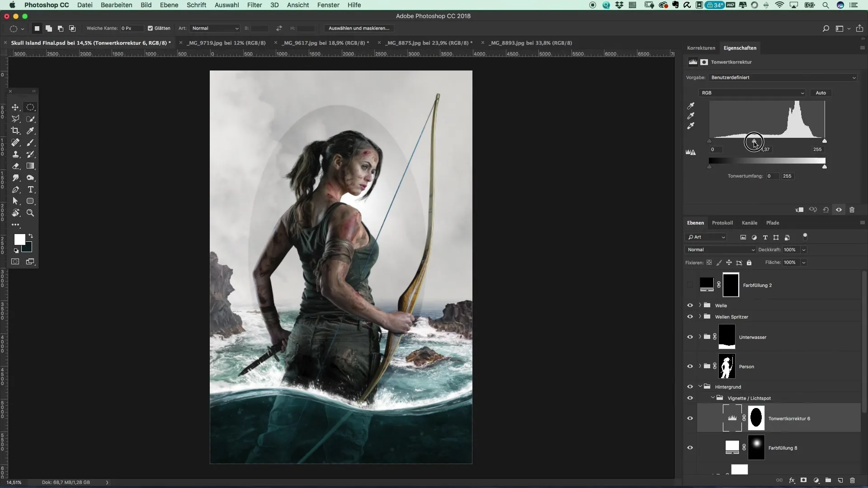Hide the Unterwasser group
868x488 pixels.
coord(690,337)
